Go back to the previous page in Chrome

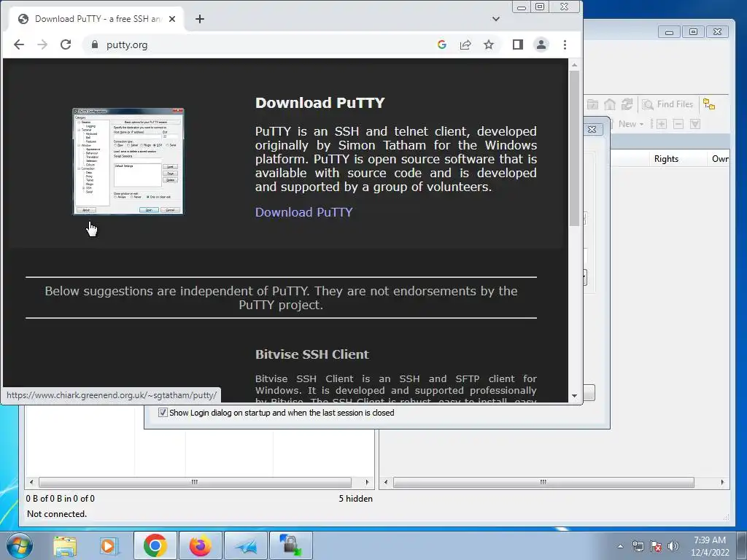18,44
